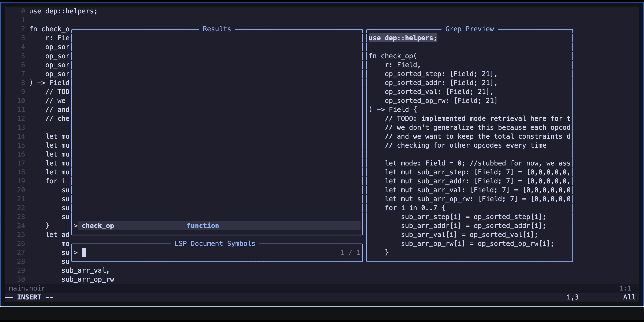Click 'for i' on editor line 19
The width and height of the screenshot is (644, 322).
pyautogui.click(x=55, y=181)
